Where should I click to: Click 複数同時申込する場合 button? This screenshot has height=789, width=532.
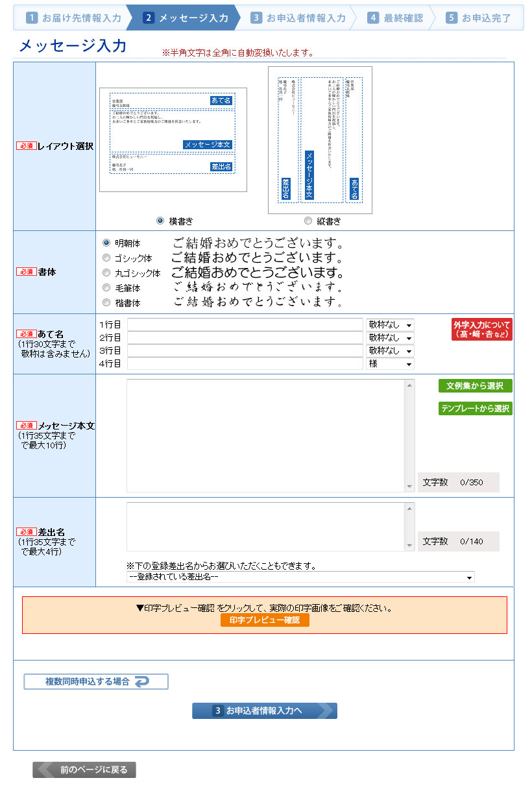point(96,681)
